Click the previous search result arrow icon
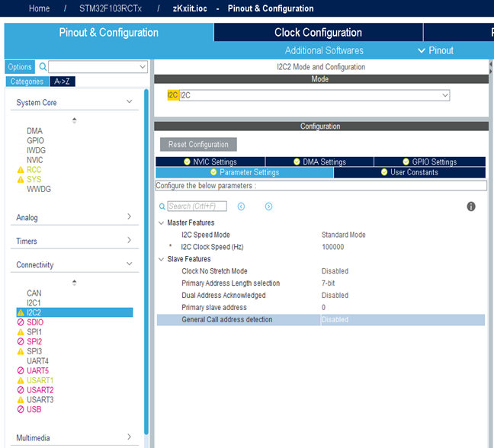This screenshot has height=448, width=494. (241, 206)
